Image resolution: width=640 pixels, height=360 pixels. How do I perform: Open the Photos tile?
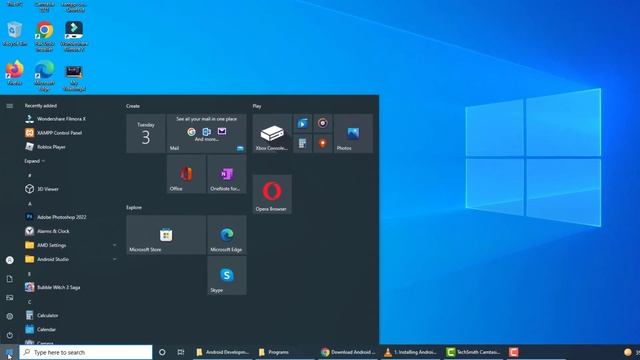coord(353,133)
